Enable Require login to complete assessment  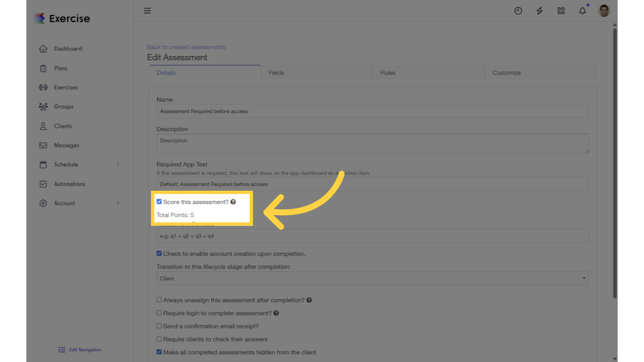(159, 313)
